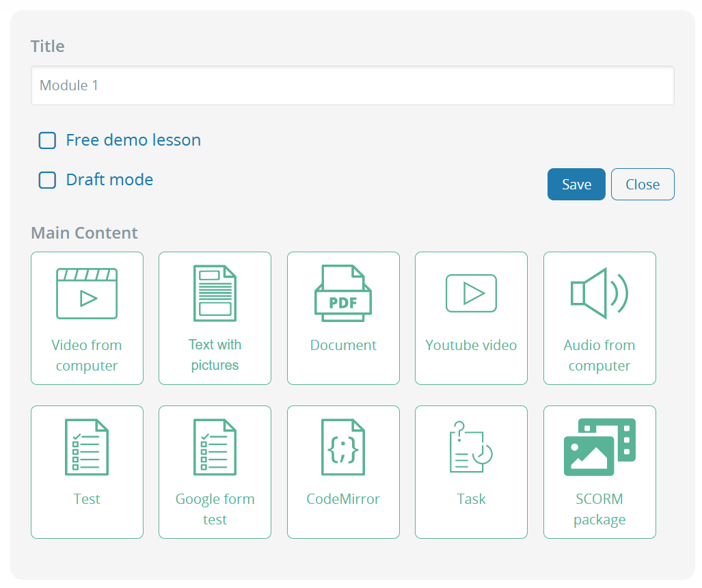Select the CodeMirror curly-braces icon
Image resolution: width=702 pixels, height=588 pixels.
point(343,446)
